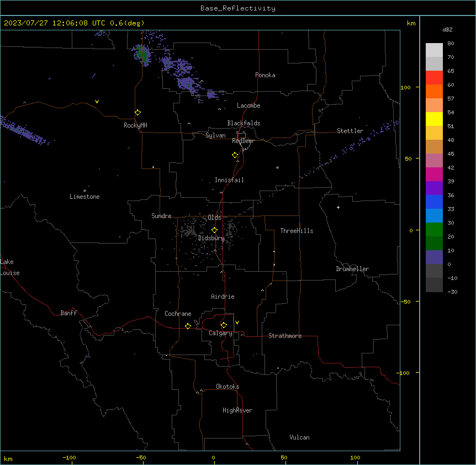Click the Base_Reflectivity title text
The width and height of the screenshot is (476, 465).
tap(238, 8)
